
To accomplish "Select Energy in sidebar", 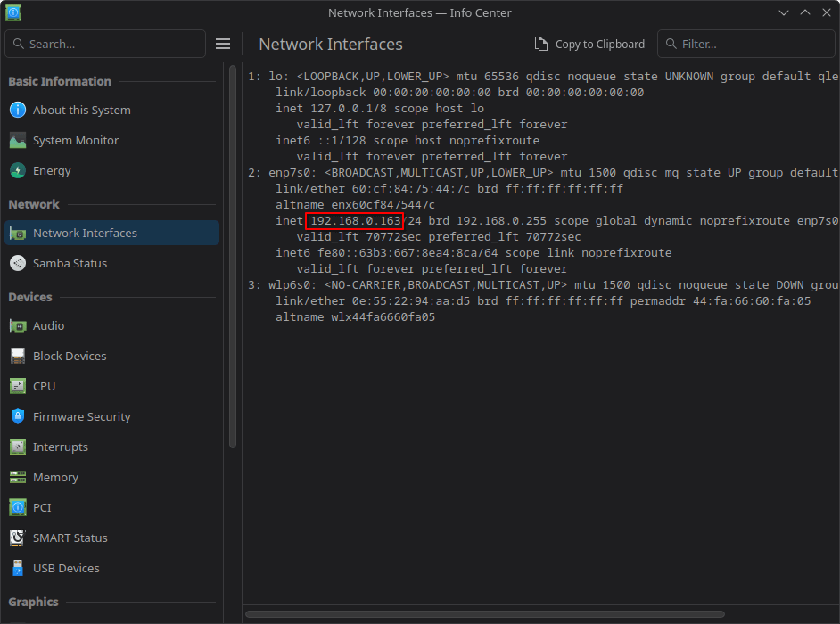I will click(x=112, y=171).
